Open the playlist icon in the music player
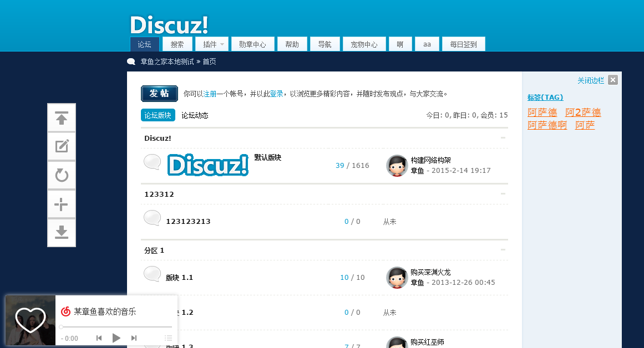 (168, 338)
